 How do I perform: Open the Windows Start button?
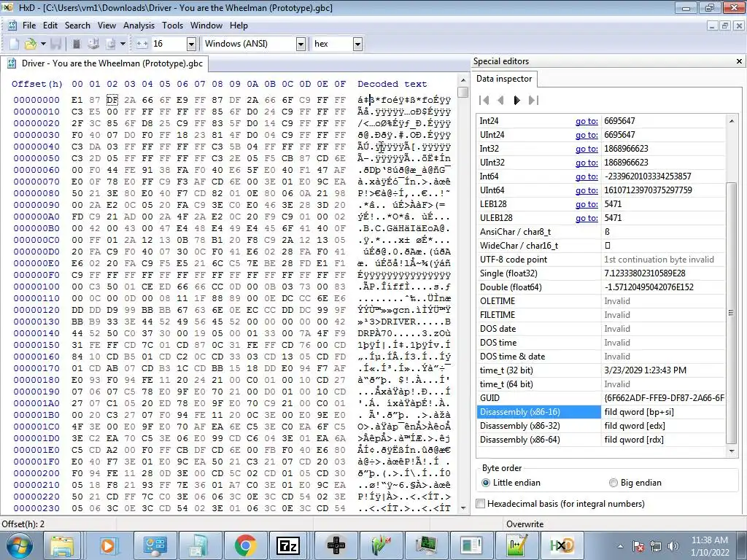[20, 545]
